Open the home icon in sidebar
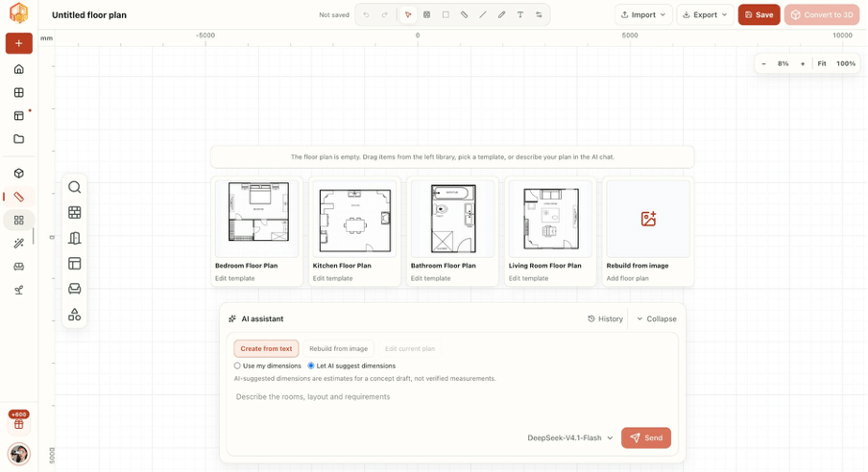 (19, 69)
